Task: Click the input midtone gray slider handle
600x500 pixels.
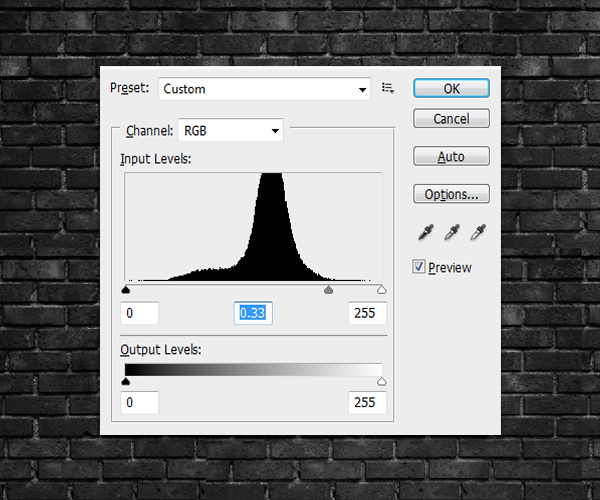Action: pos(329,291)
